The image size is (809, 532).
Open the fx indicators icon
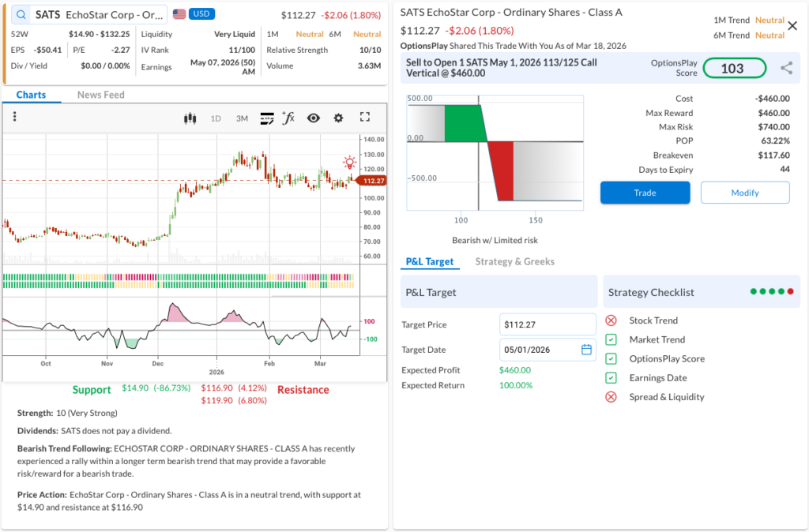pyautogui.click(x=288, y=118)
